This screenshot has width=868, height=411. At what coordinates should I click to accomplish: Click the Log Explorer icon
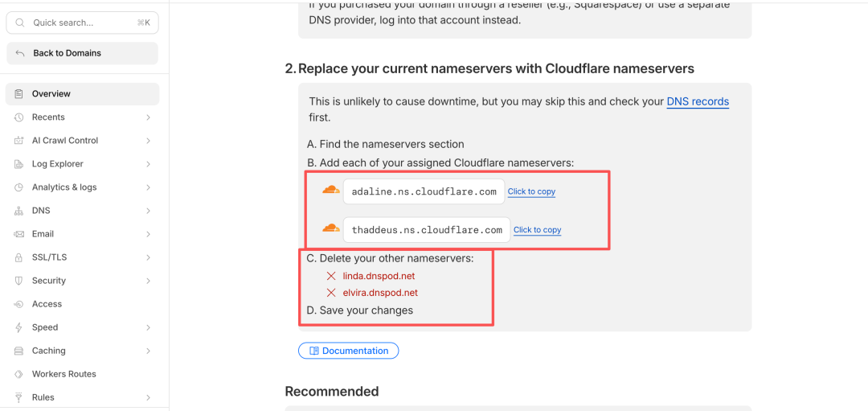(18, 164)
